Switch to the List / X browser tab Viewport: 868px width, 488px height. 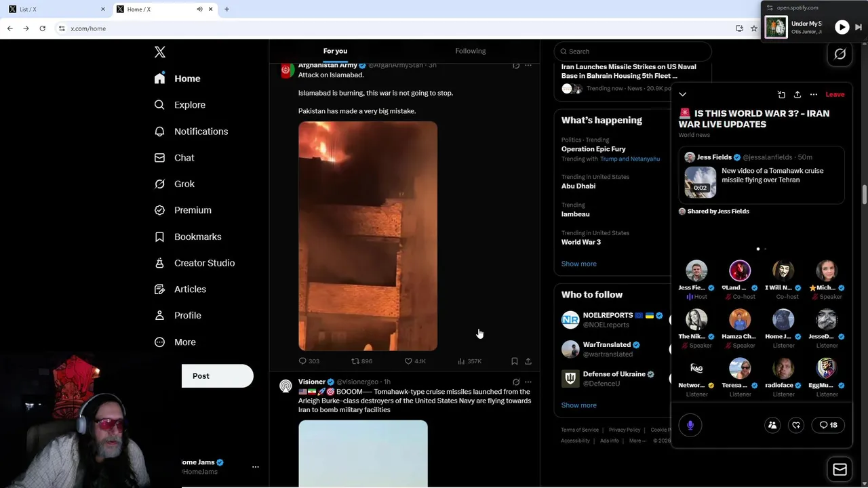point(56,9)
